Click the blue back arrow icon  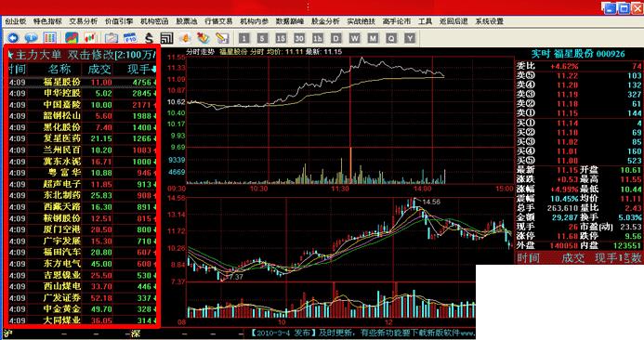(x=13, y=38)
